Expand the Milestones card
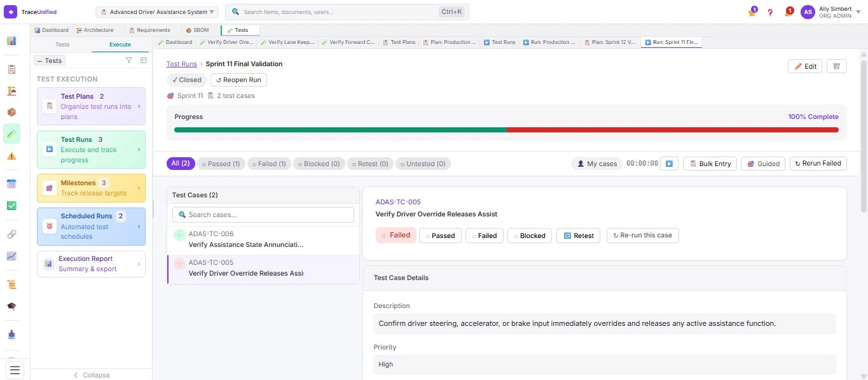The width and height of the screenshot is (868, 380). 91,188
